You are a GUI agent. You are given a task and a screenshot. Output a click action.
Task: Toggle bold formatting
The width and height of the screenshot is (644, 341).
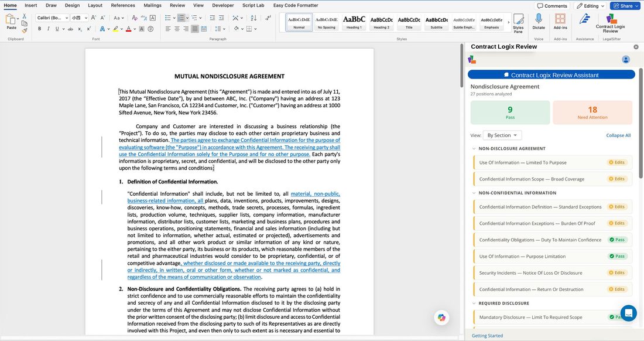39,29
